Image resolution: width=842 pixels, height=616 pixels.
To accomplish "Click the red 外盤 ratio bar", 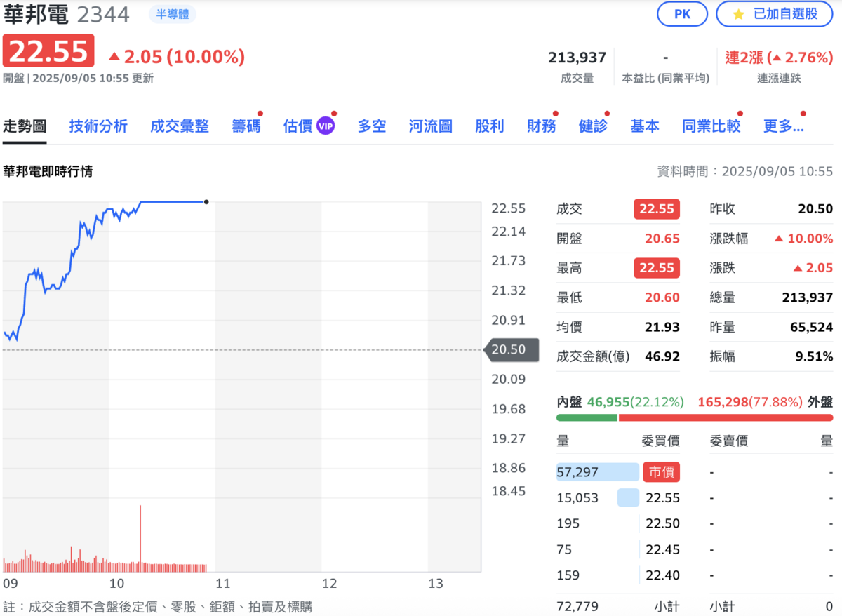I will (726, 417).
